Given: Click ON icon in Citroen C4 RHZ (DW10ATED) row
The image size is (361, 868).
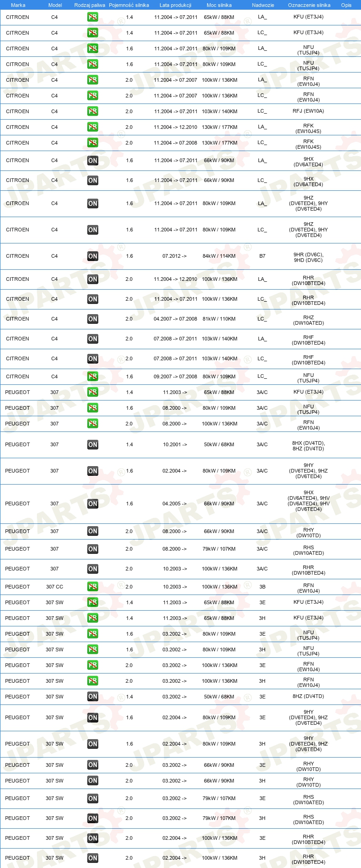Looking at the screenshot, I should (x=93, y=319).
